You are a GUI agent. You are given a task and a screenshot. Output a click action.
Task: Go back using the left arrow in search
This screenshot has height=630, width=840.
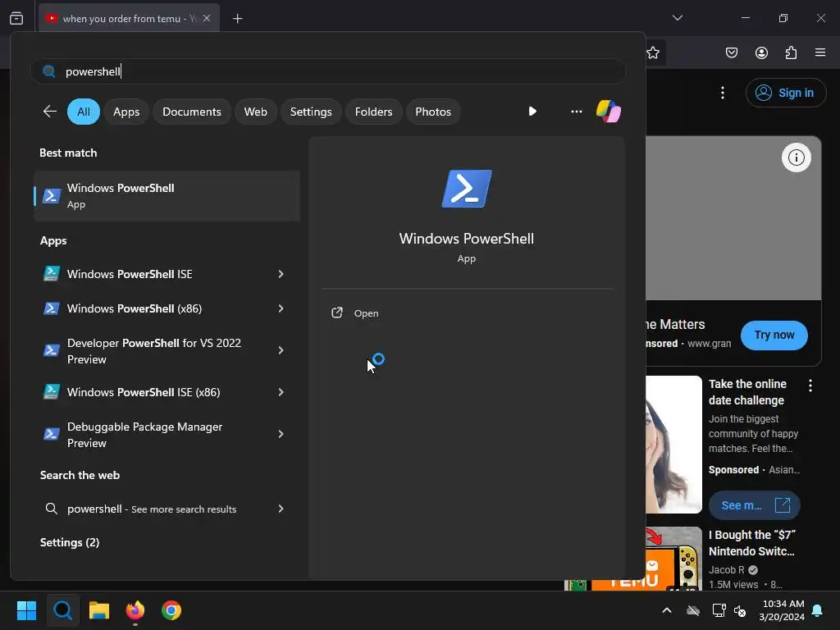[50, 112]
